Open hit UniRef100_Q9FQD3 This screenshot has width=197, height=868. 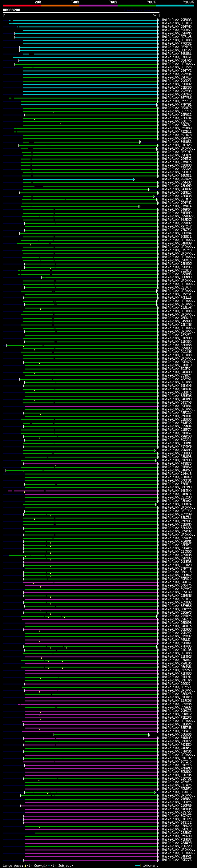click(x=177, y=20)
